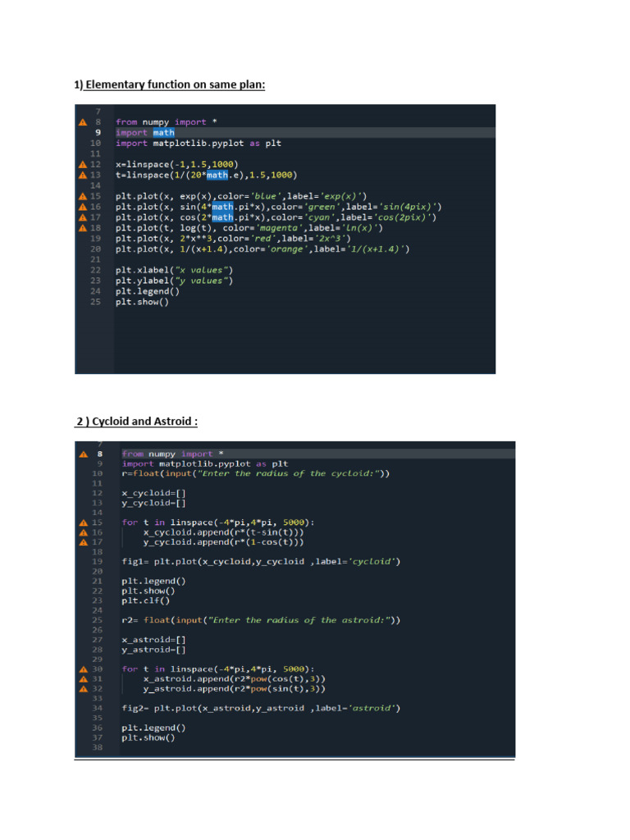This screenshot has height=840, width=630.
Task: Click warning icon on the cos(2pix) plot line
Action: tap(83, 217)
